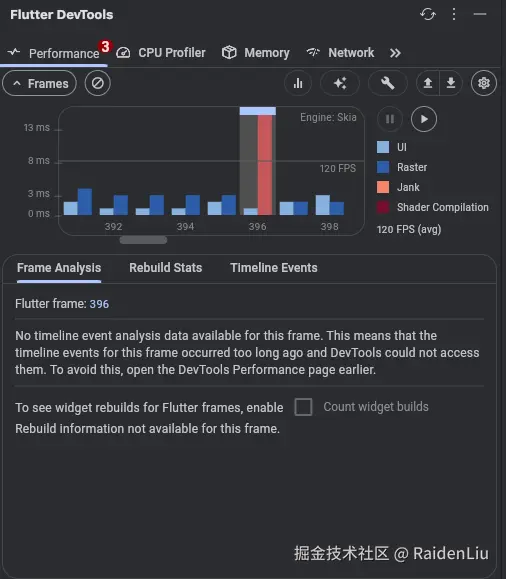Open the enhance tracing sparkle icon
506x579 pixels.
[x=340, y=83]
